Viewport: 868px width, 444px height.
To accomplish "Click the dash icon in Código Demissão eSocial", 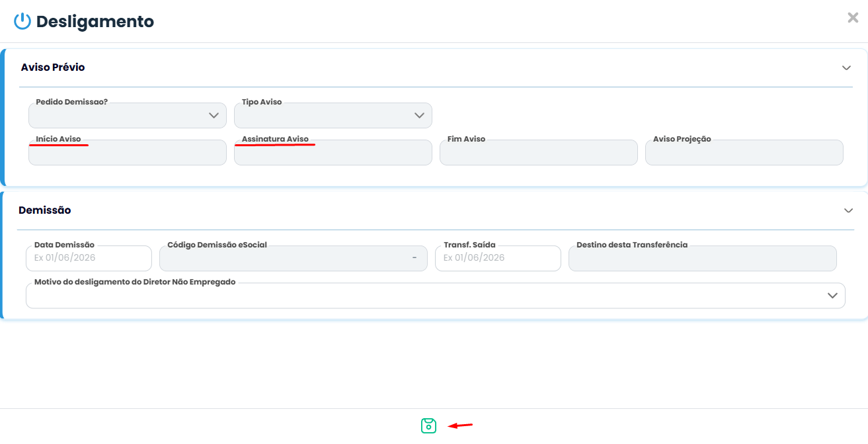I will 414,257.
